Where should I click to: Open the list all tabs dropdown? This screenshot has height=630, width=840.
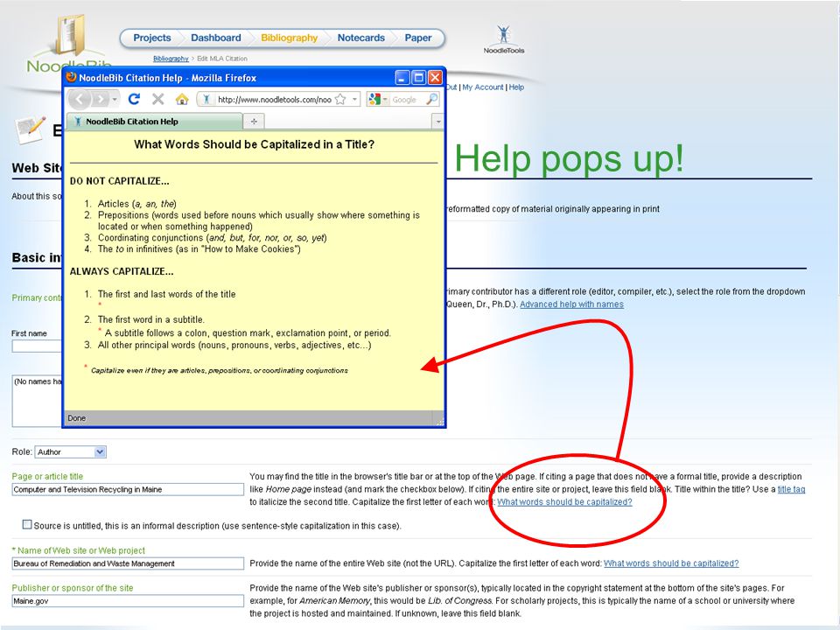pyautogui.click(x=438, y=122)
